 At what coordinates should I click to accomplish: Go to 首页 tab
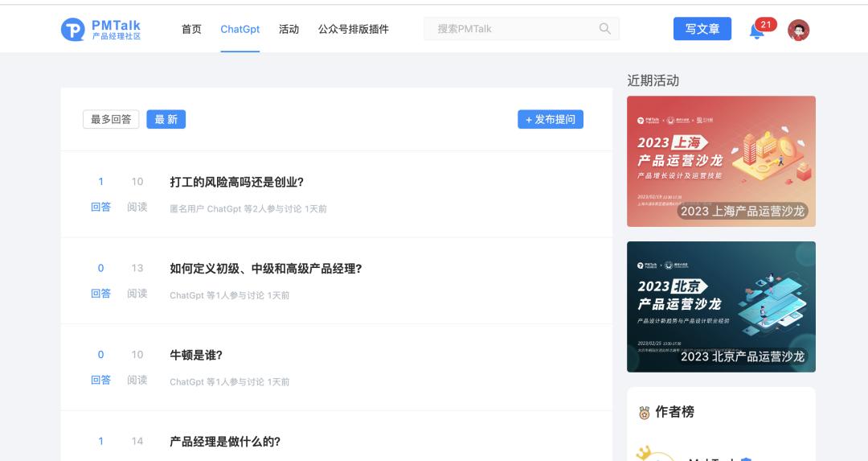(191, 29)
